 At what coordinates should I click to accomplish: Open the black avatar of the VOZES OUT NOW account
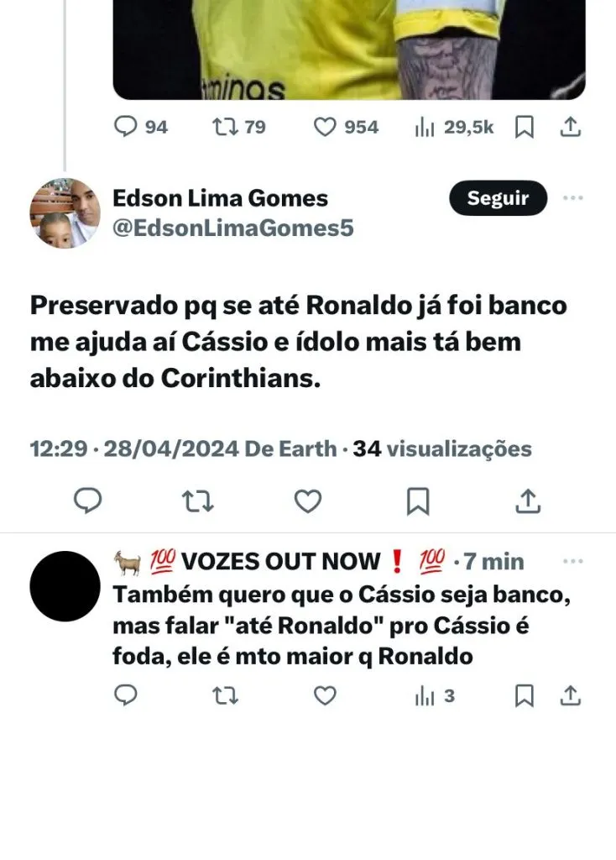pos(65,586)
